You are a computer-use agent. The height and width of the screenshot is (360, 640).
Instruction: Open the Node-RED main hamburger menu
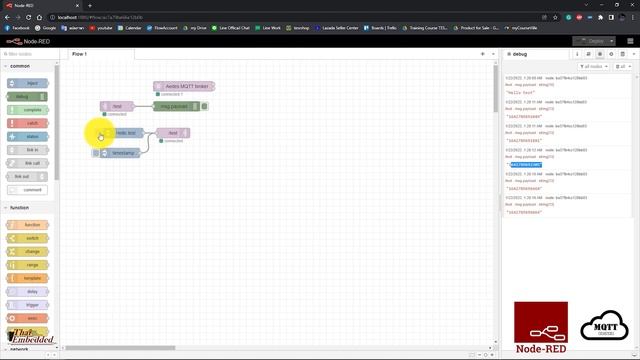tap(630, 41)
